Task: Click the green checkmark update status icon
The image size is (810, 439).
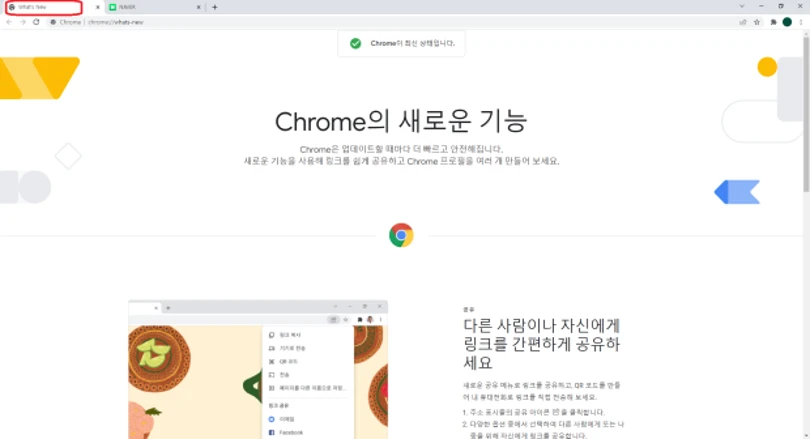Action: click(355, 43)
